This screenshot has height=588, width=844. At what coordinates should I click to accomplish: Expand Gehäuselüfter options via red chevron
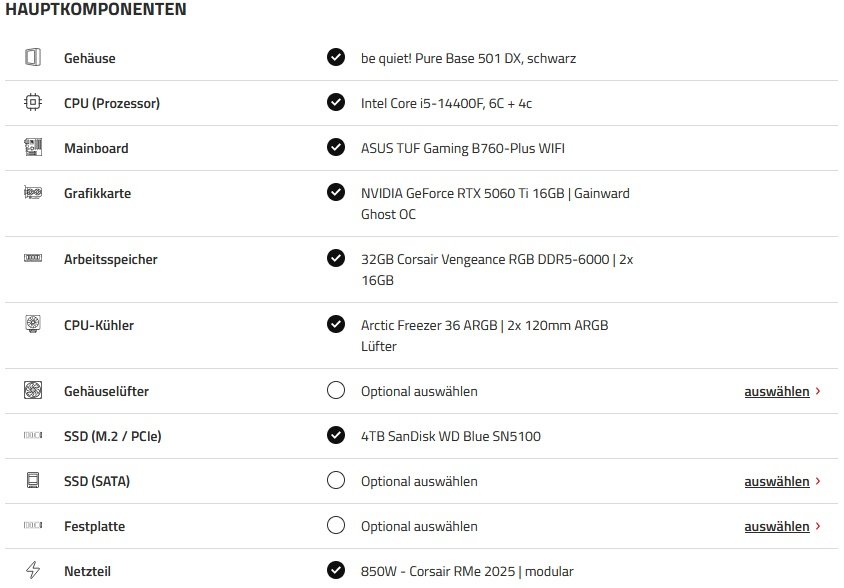pos(818,391)
